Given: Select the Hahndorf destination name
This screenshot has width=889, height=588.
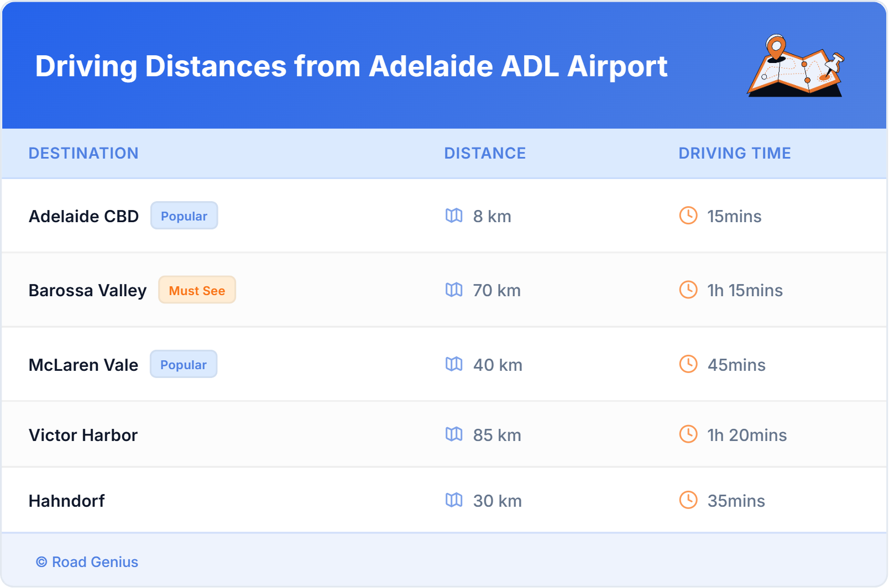Looking at the screenshot, I should pos(66,501).
